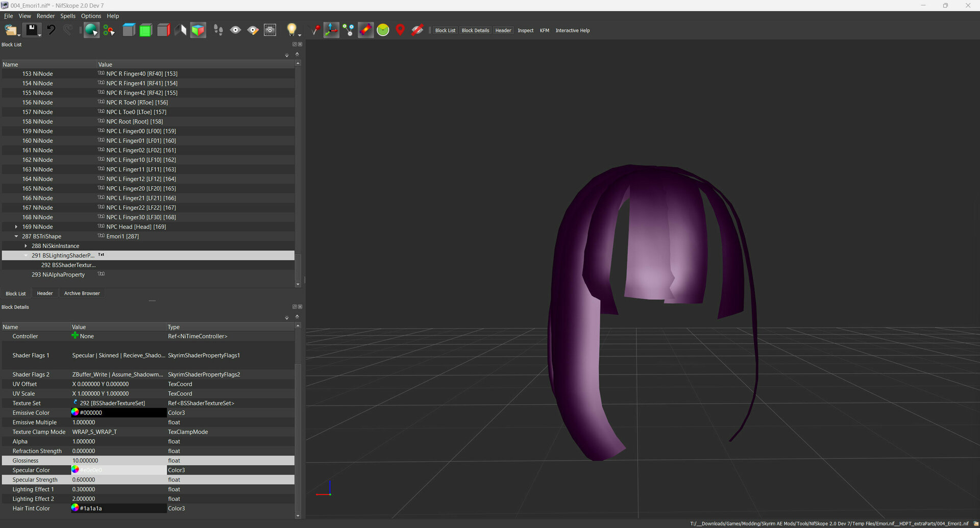Toggle the KFM dock button
The width and height of the screenshot is (980, 528).
(x=544, y=31)
